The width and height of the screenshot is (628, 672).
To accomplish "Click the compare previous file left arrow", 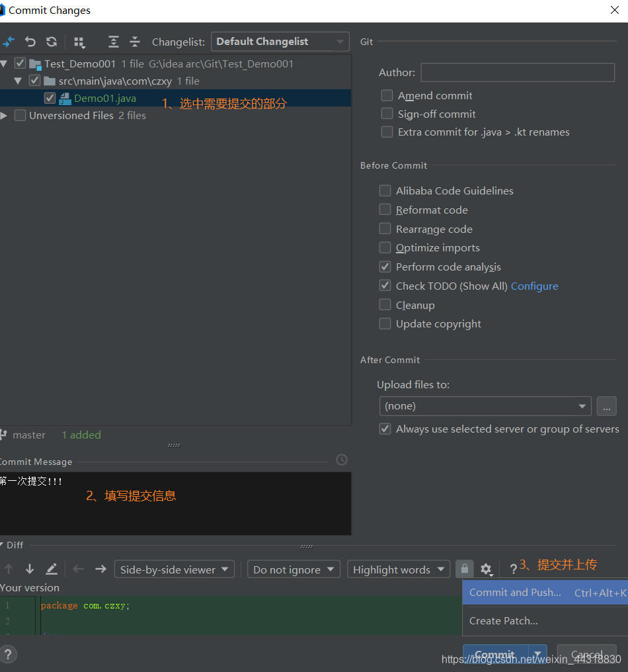I will click(x=79, y=569).
